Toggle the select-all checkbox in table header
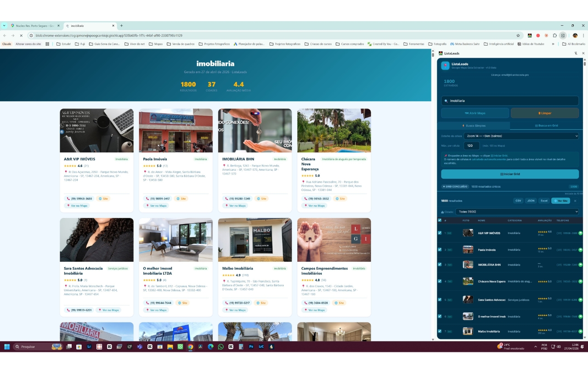Viewport: 588px width, 368px height. (x=440, y=220)
